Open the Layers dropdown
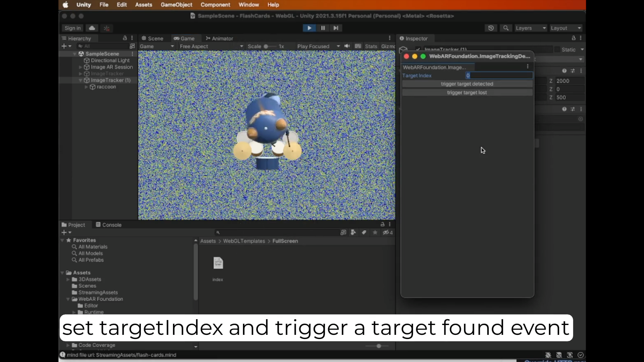644x362 pixels. (530, 28)
